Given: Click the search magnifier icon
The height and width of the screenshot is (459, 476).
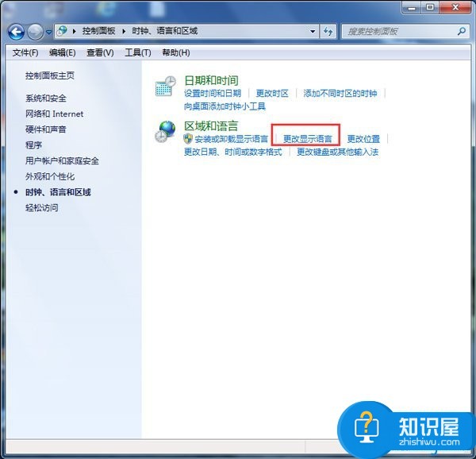Looking at the screenshot, I should (x=462, y=31).
